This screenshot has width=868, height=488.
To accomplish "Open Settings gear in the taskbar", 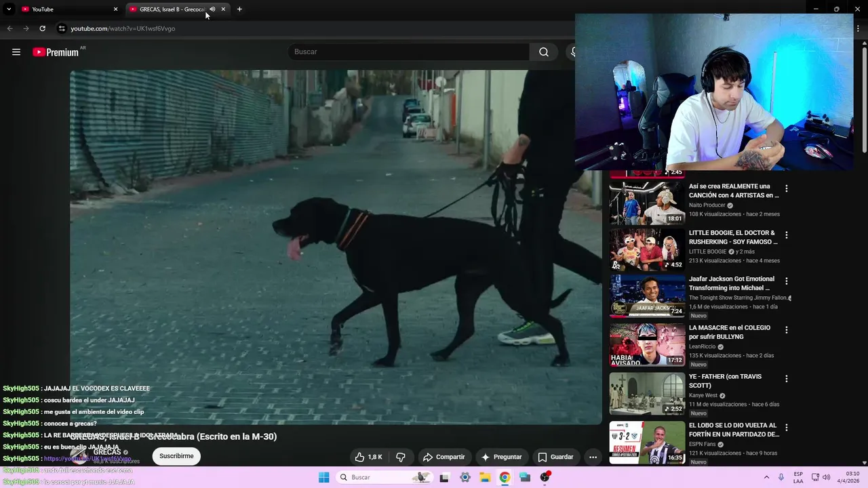I will pos(465,477).
